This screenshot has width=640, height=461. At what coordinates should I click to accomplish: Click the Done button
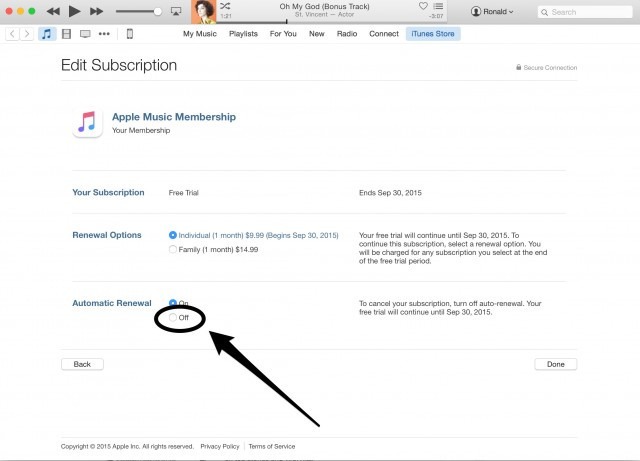(x=556, y=364)
